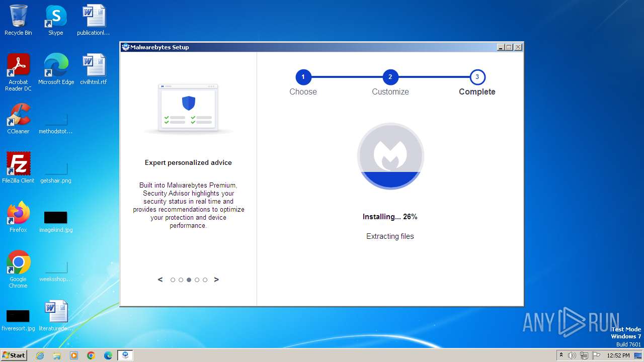Click the volume speaker tray icon
This screenshot has width=644, height=362.
pyautogui.click(x=572, y=355)
